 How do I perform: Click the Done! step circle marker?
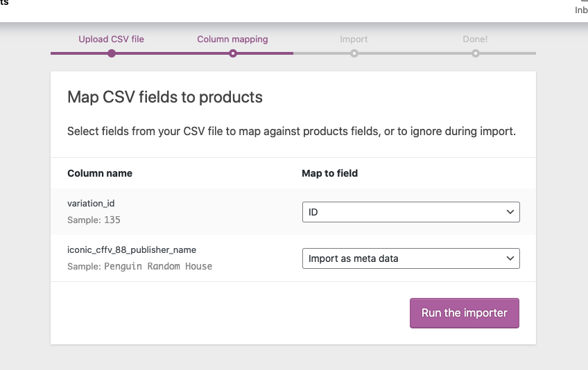[x=476, y=53]
